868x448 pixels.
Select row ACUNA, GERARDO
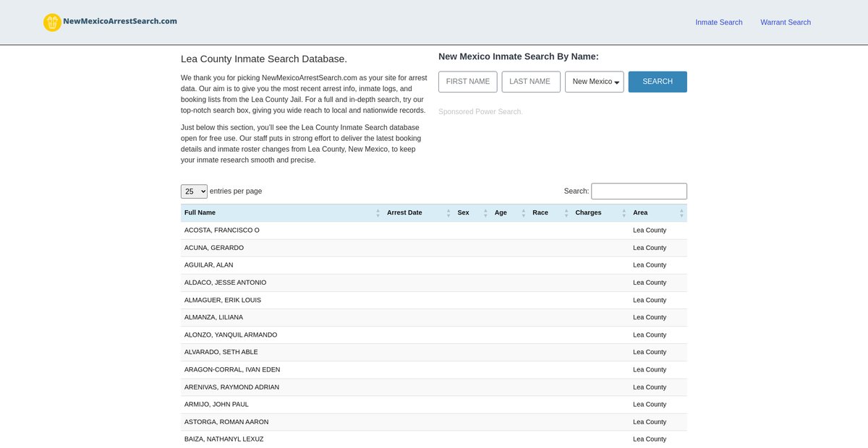[434, 248]
